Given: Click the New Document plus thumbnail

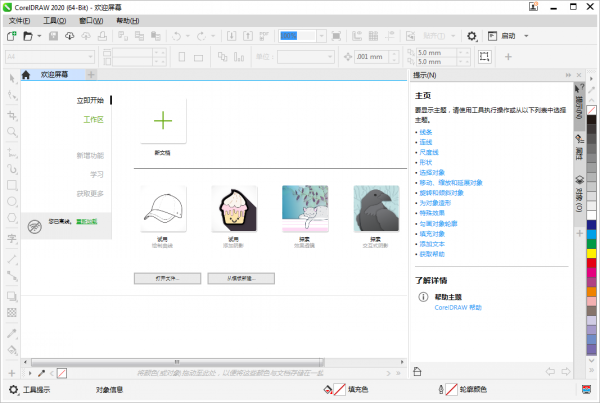Looking at the screenshot, I should coord(163,121).
